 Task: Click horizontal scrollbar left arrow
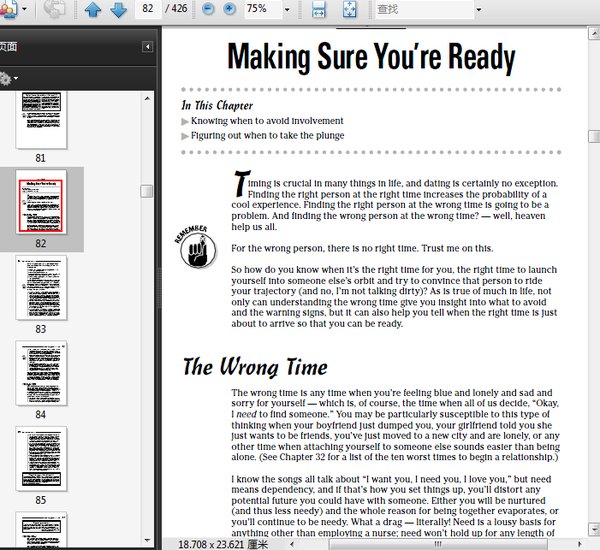[292, 544]
